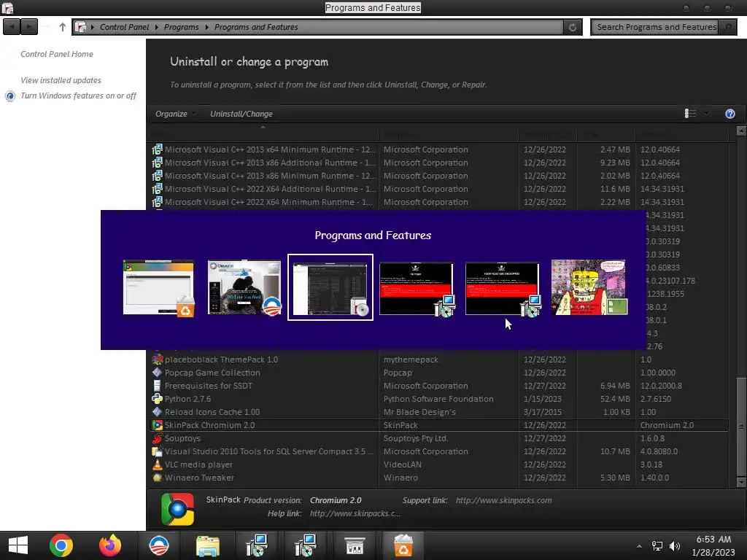Click the Windows Start button
747x560 pixels.
(18, 545)
